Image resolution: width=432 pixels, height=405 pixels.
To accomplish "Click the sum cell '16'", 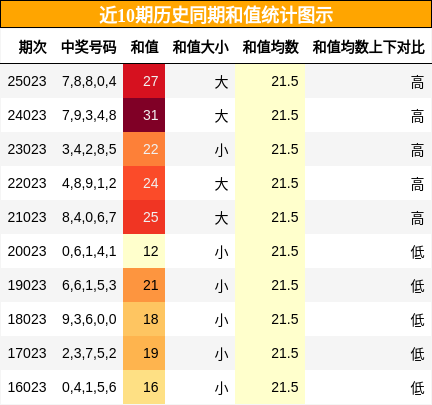I will pyautogui.click(x=144, y=387).
